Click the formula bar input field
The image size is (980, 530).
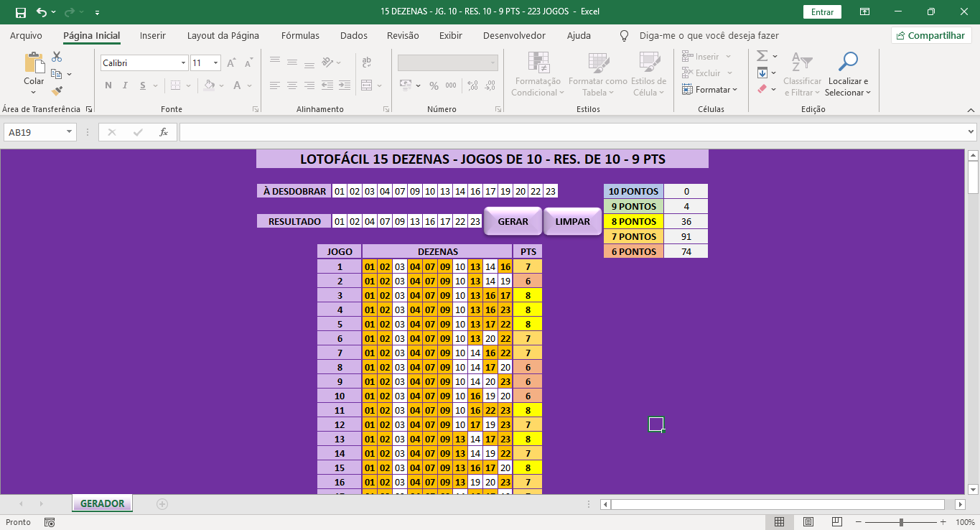571,132
